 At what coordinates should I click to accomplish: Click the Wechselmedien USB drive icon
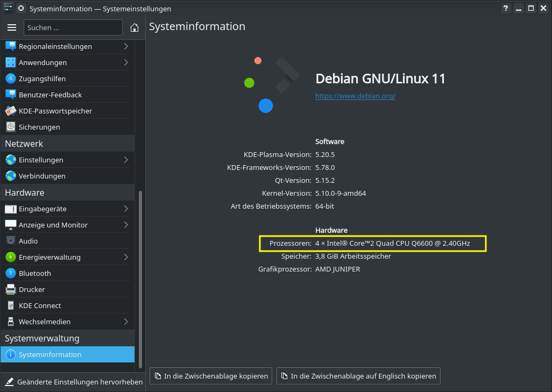tap(11, 322)
